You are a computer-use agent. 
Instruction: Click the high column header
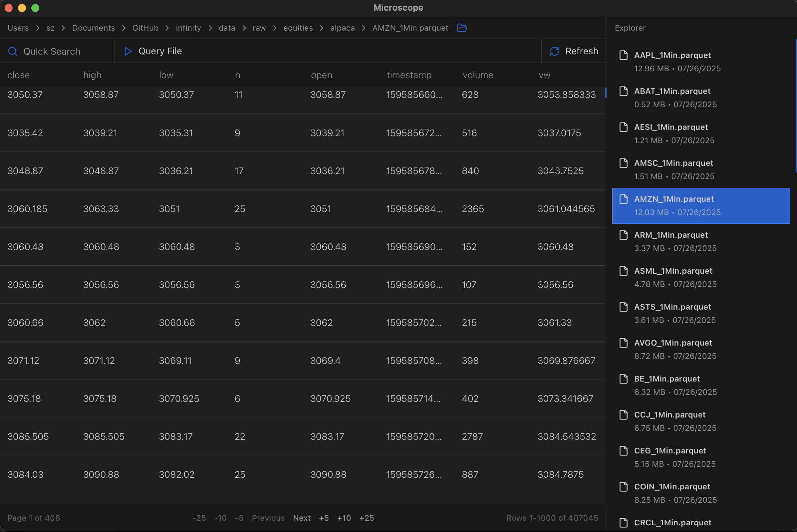pyautogui.click(x=92, y=75)
